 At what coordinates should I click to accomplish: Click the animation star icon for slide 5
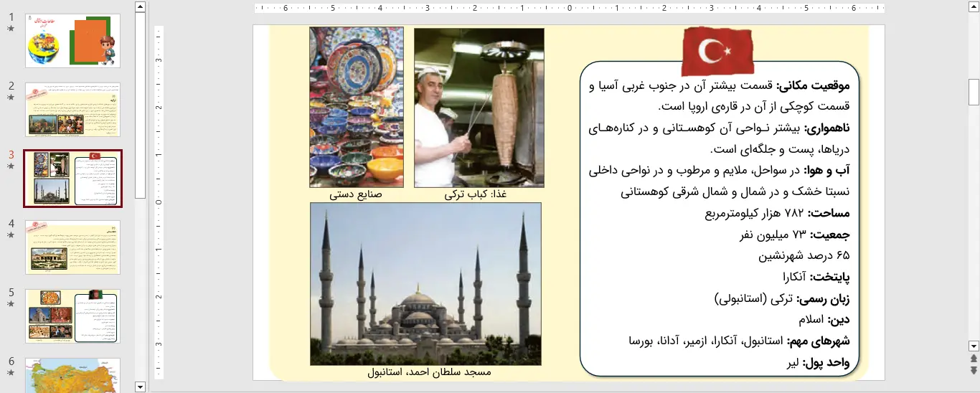[x=11, y=304]
